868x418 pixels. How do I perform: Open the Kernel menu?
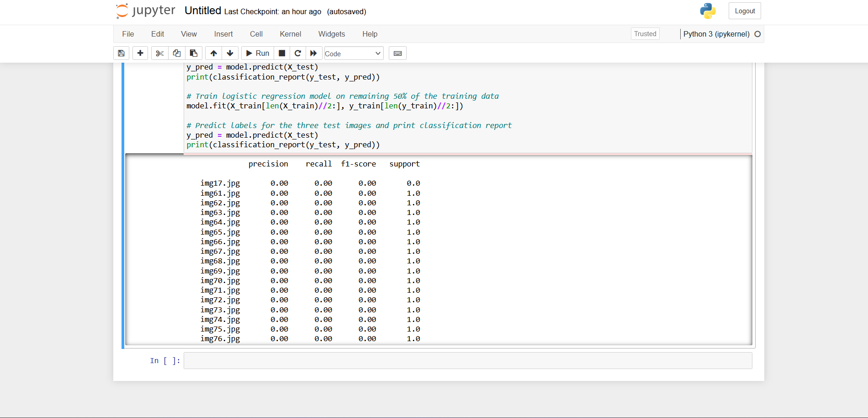(290, 34)
